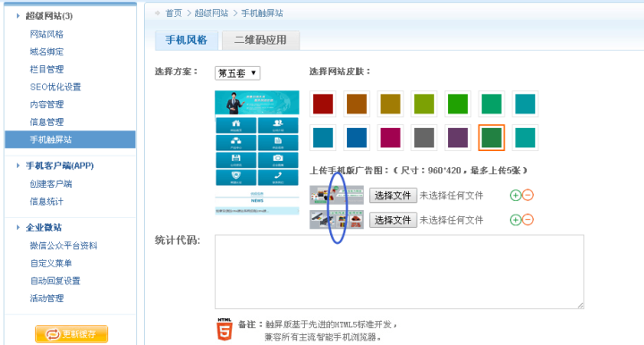
Task: Select 手机触屏站 in sidebar
Action: click(x=71, y=139)
